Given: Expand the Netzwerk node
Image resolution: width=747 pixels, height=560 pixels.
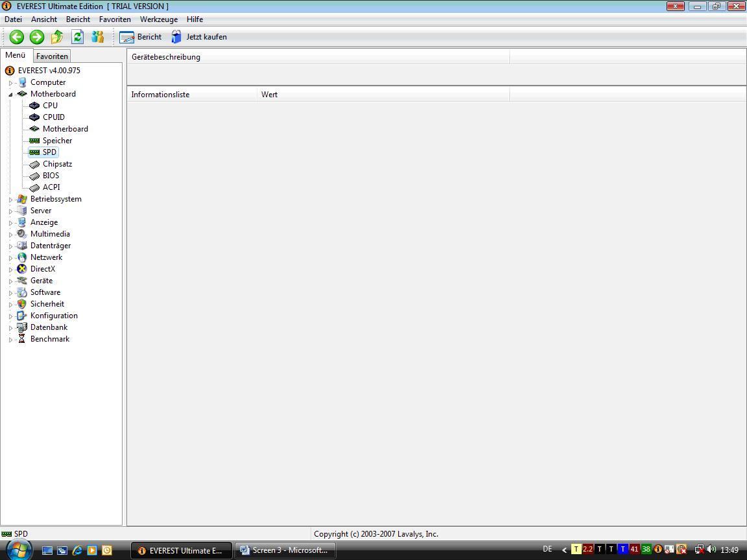Looking at the screenshot, I should [10, 257].
